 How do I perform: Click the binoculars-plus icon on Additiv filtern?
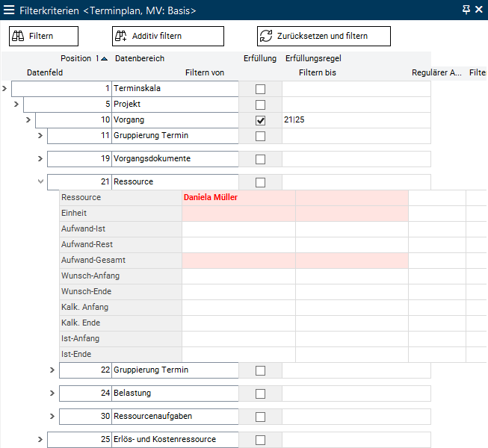tap(121, 36)
